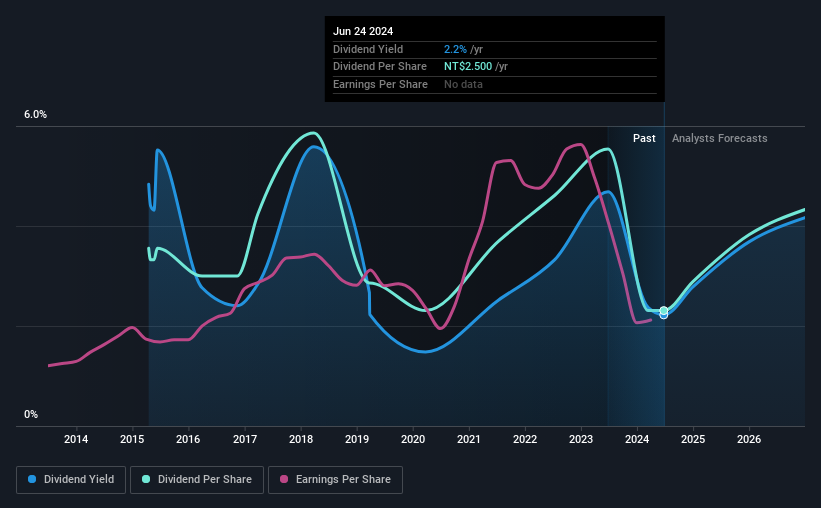Click the 2019 x-axis label
The height and width of the screenshot is (508, 821).
(357, 439)
